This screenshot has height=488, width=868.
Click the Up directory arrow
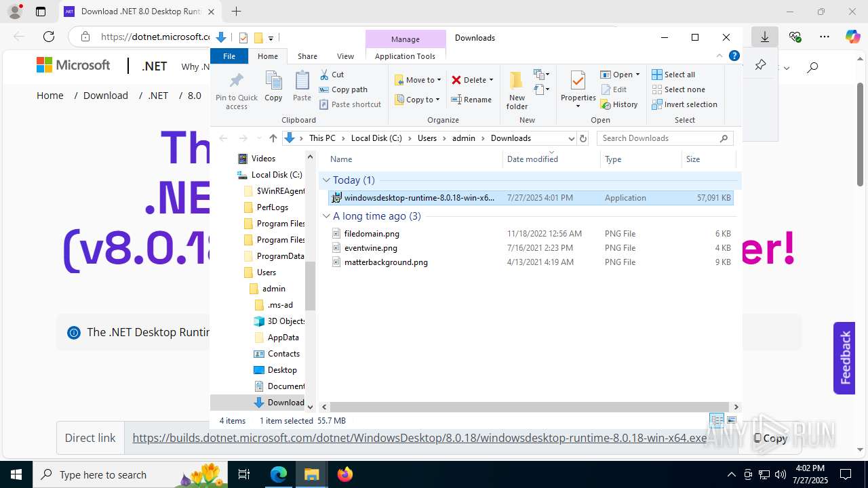tap(273, 138)
